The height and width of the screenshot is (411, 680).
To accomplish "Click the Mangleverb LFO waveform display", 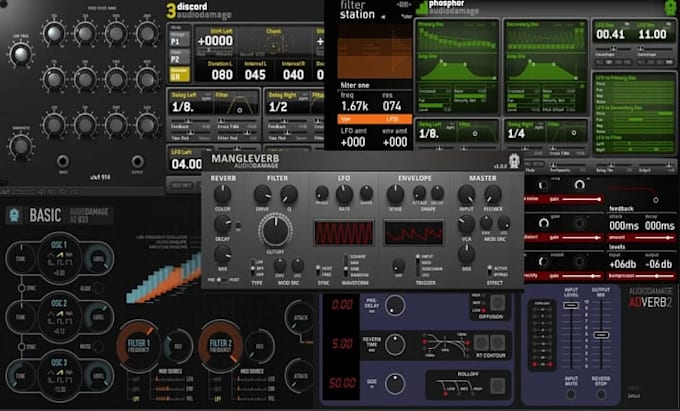I will pyautogui.click(x=344, y=233).
